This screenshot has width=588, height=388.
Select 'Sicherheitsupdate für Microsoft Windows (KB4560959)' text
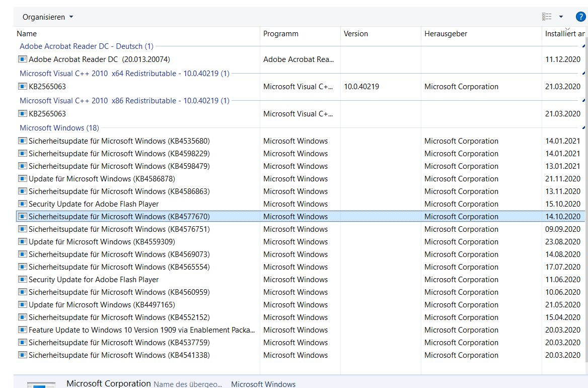point(119,292)
